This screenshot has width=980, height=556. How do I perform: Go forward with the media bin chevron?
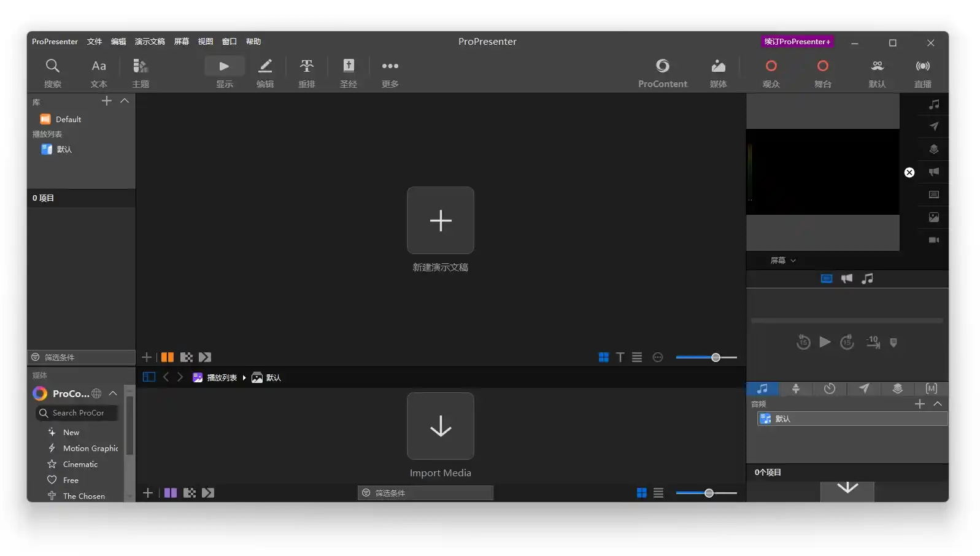[180, 377]
